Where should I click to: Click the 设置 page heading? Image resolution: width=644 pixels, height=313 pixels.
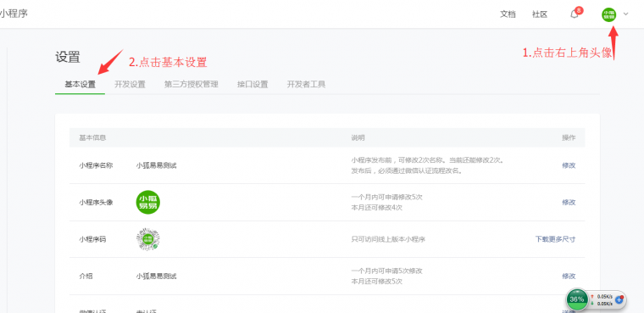68,57
